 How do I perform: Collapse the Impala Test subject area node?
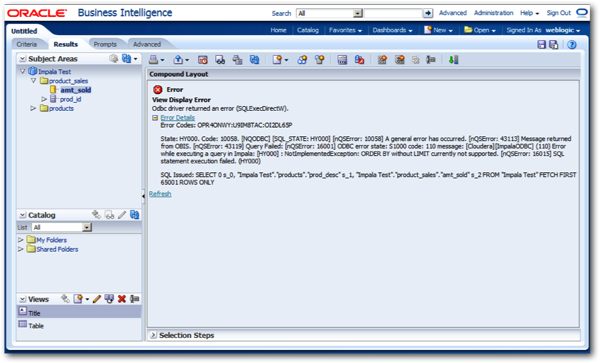[23, 71]
